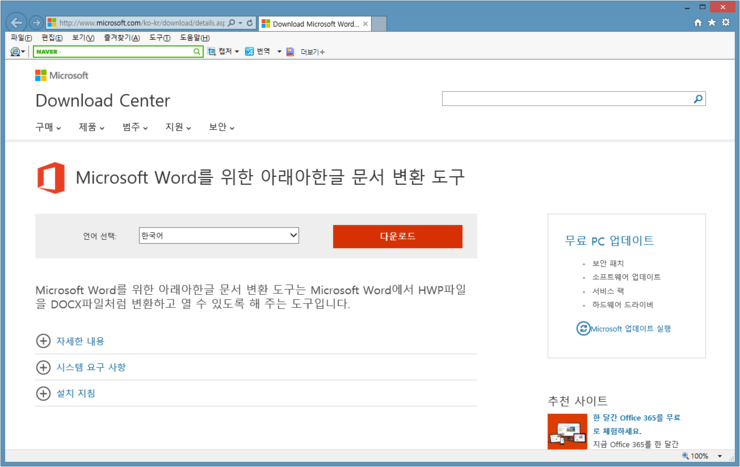Open the 파일(F) menu

tap(21, 38)
